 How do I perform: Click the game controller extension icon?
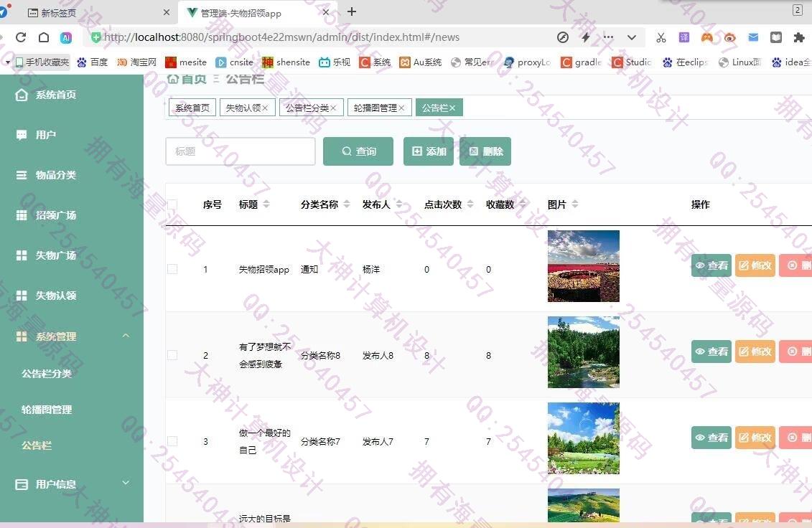point(707,37)
